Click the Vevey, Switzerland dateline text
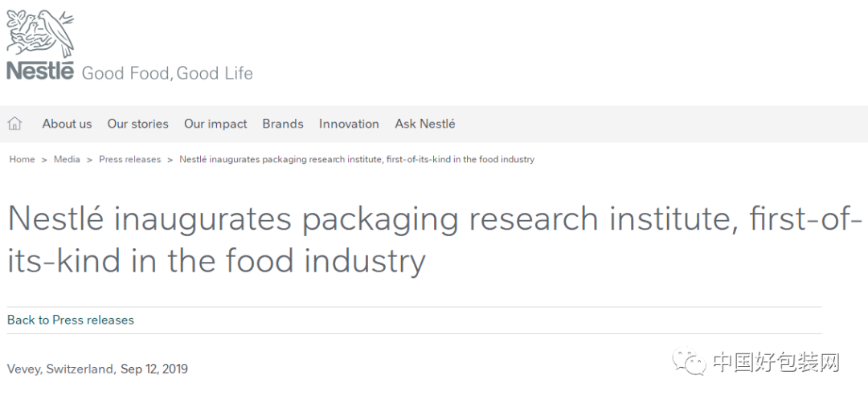 [x=61, y=369]
